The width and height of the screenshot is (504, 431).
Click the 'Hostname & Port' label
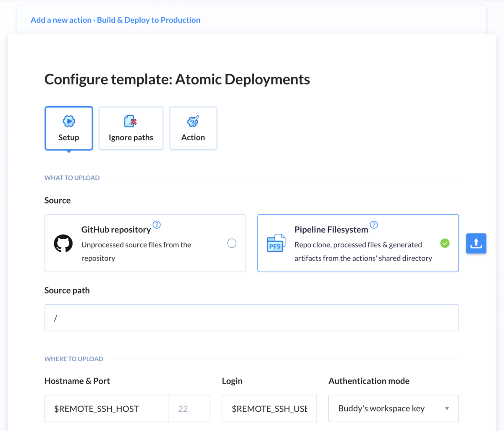(x=77, y=381)
